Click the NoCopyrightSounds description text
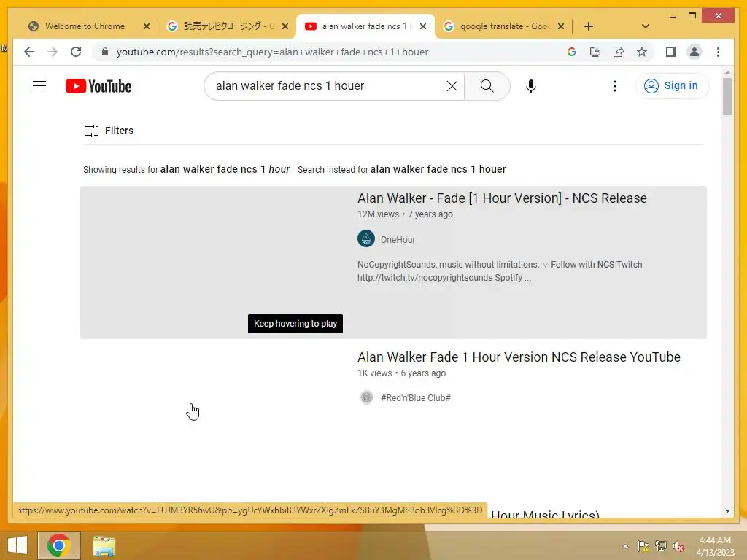Viewport: 747px width, 560px height. tap(500, 271)
